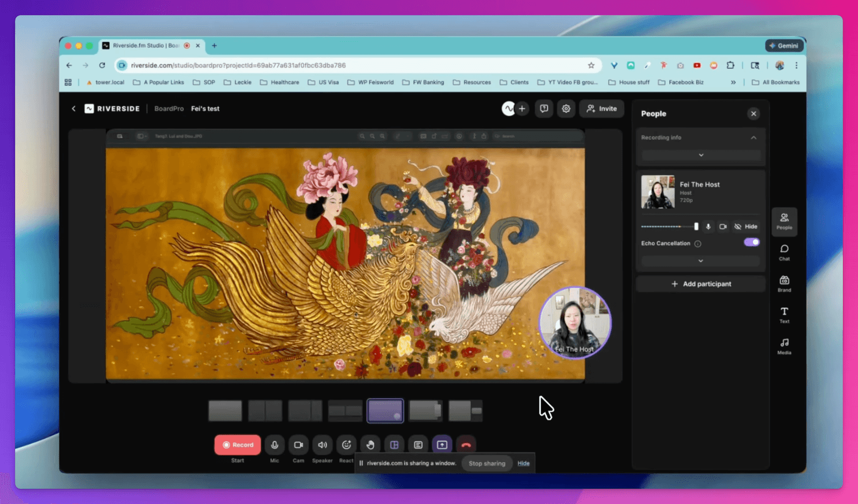Open the All Bookmarks folder
The image size is (858, 504).
[x=775, y=83]
